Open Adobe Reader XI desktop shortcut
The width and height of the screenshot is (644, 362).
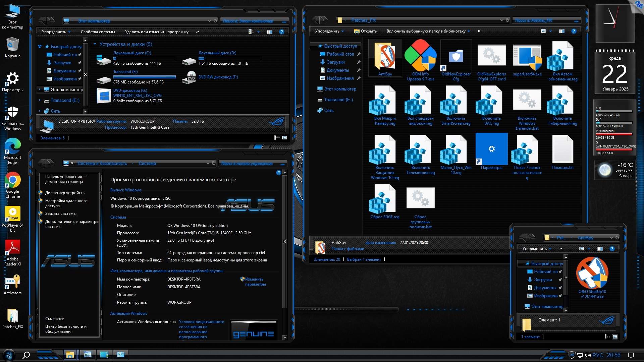(12, 248)
